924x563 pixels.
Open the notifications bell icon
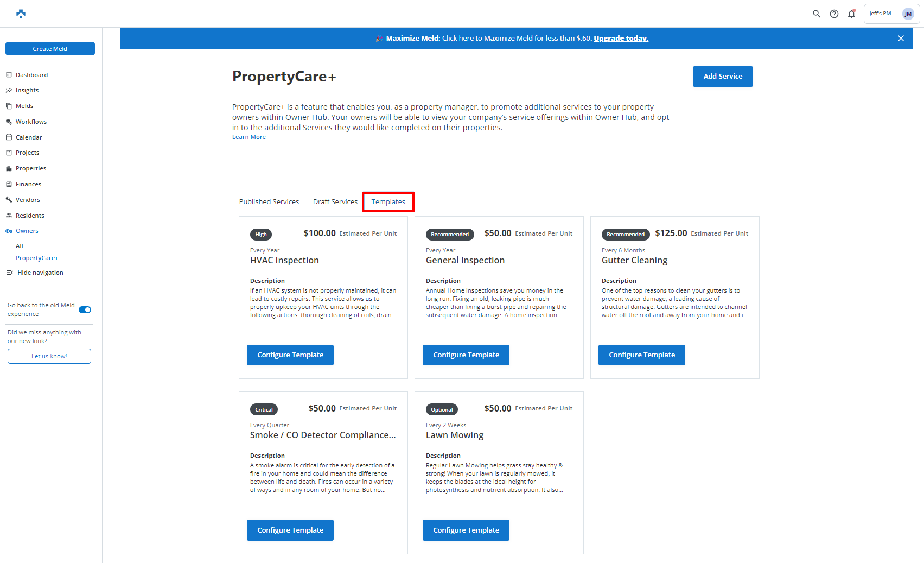click(x=851, y=14)
